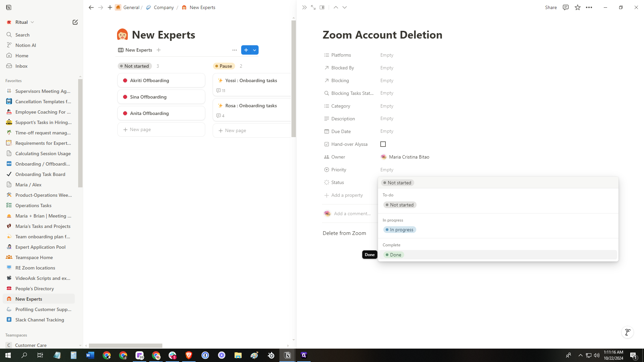Click the back navigation arrow

pos(91,7)
